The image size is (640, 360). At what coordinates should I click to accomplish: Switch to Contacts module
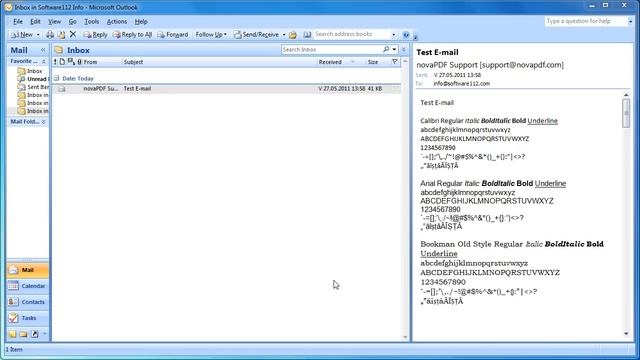pos(28,302)
